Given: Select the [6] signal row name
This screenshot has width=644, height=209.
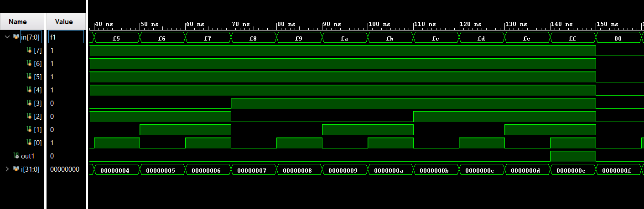Looking at the screenshot, I should [x=38, y=63].
